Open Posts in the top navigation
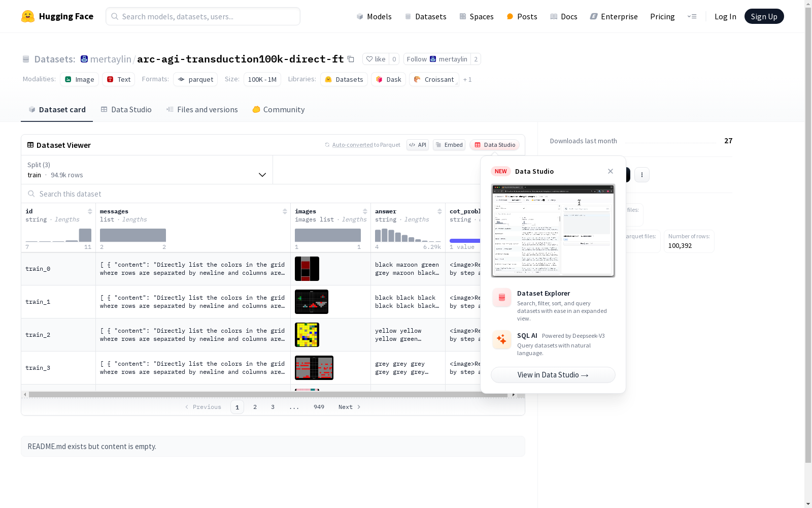 tap(522, 16)
